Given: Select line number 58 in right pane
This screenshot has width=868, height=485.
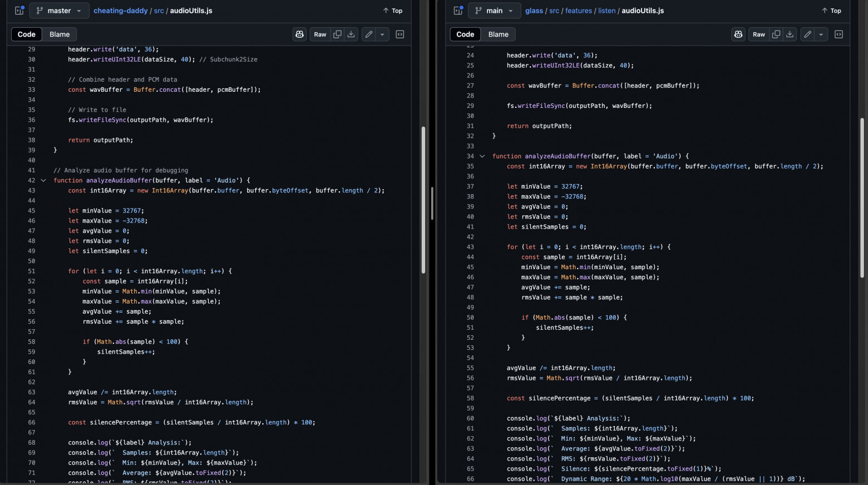Looking at the screenshot, I should tap(470, 398).
